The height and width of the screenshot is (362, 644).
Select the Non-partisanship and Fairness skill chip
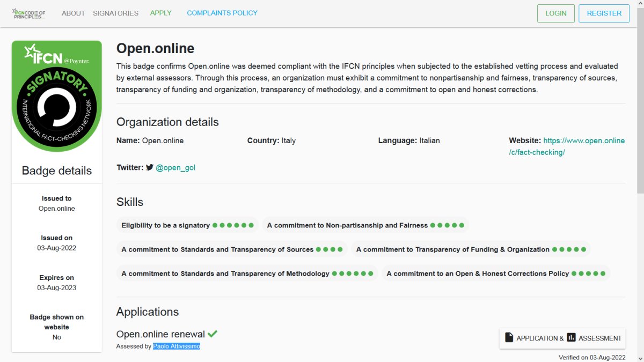[365, 225]
